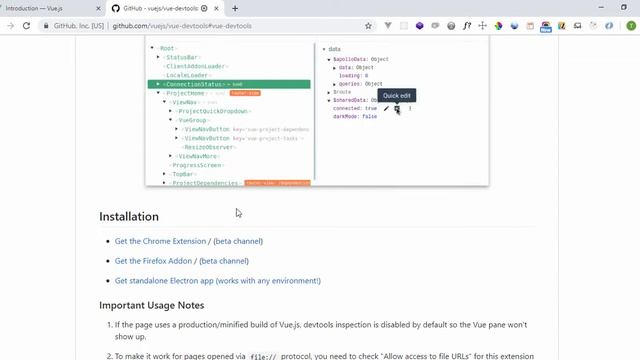
Task: View site info via the padlock icon
Action: click(46, 26)
